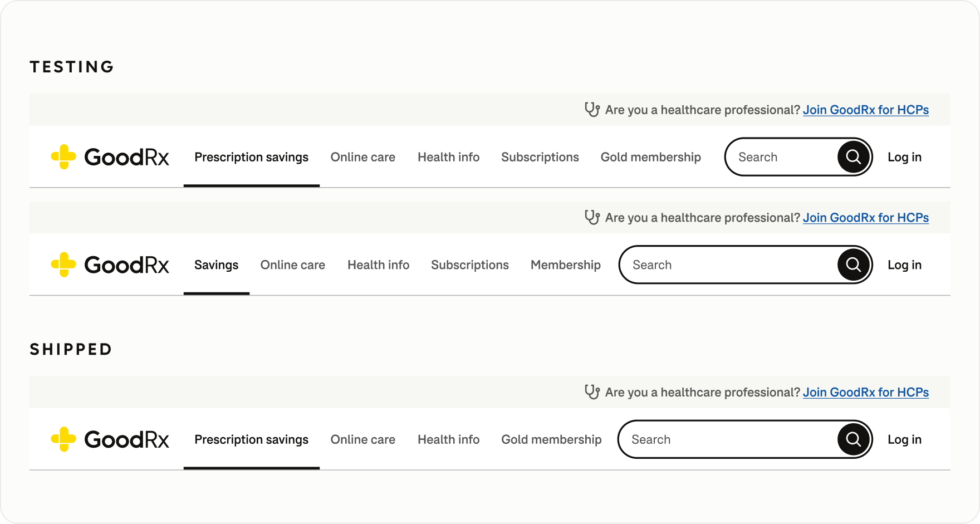Click the SHIPPED section heading

pos(71,349)
